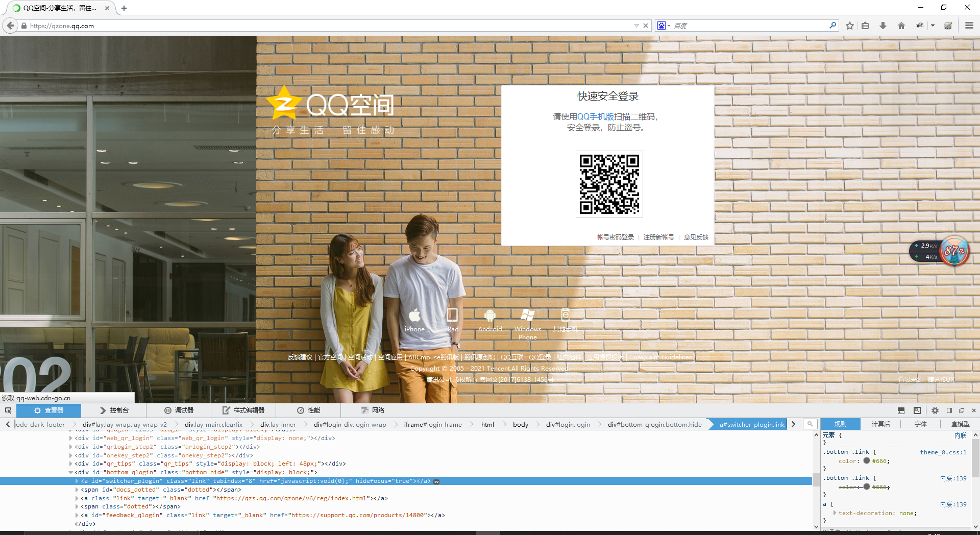Expand the switcher_plogin anchor node
The height and width of the screenshot is (535, 980).
coord(77,481)
